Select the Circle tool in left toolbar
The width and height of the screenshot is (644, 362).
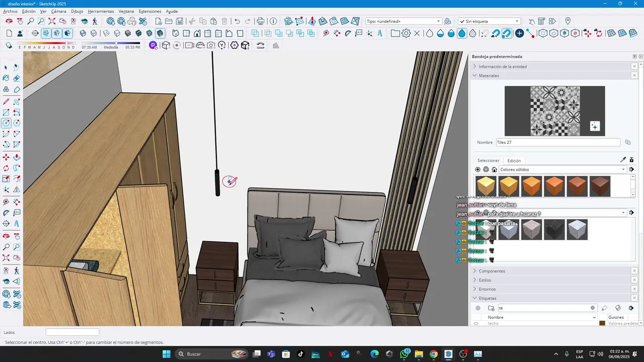[6, 123]
